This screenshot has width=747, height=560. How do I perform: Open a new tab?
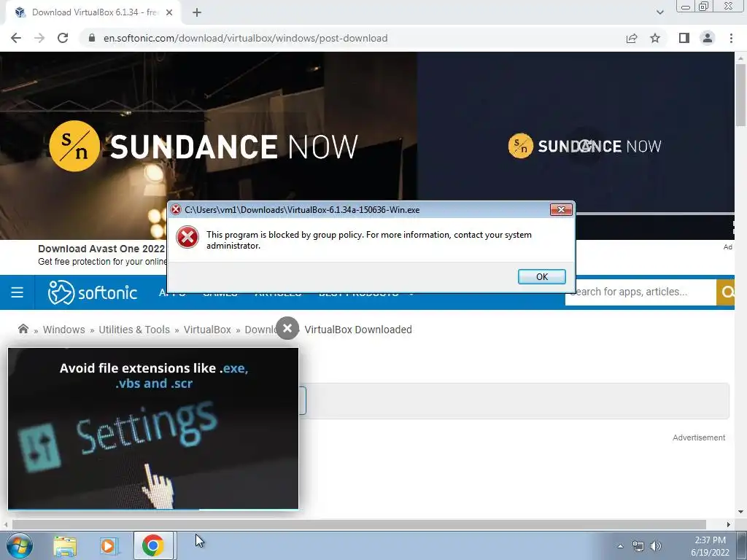(x=197, y=12)
